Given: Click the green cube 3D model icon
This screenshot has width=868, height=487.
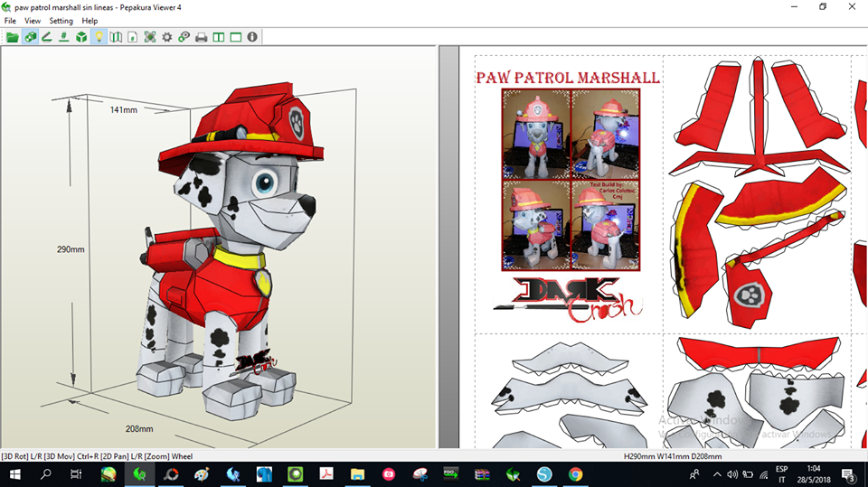Looking at the screenshot, I should pyautogui.click(x=81, y=37).
